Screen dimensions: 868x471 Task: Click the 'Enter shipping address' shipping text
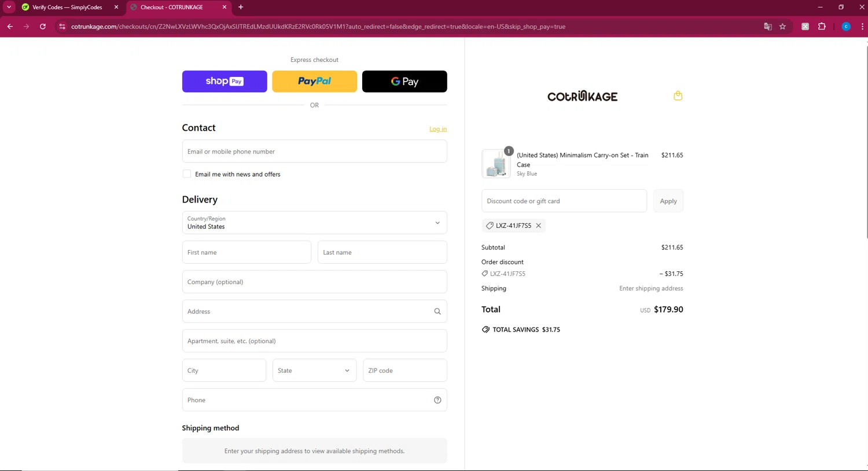tap(651, 288)
